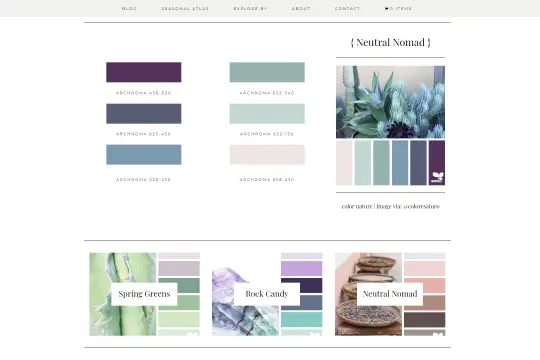Go to the About page
The width and height of the screenshot is (540, 360).
pos(301,8)
